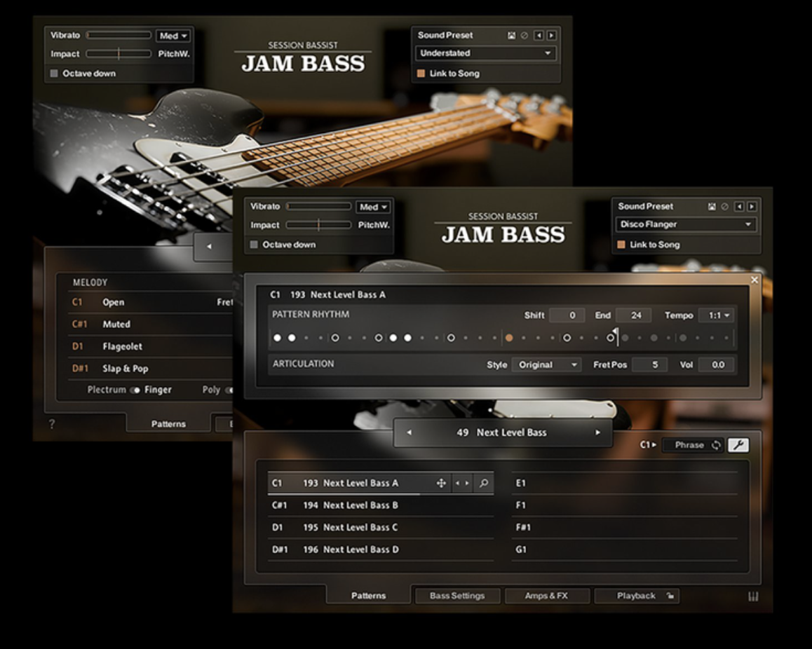Switch to the Playback tab
Viewport: 812px width, 649px height.
(637, 596)
